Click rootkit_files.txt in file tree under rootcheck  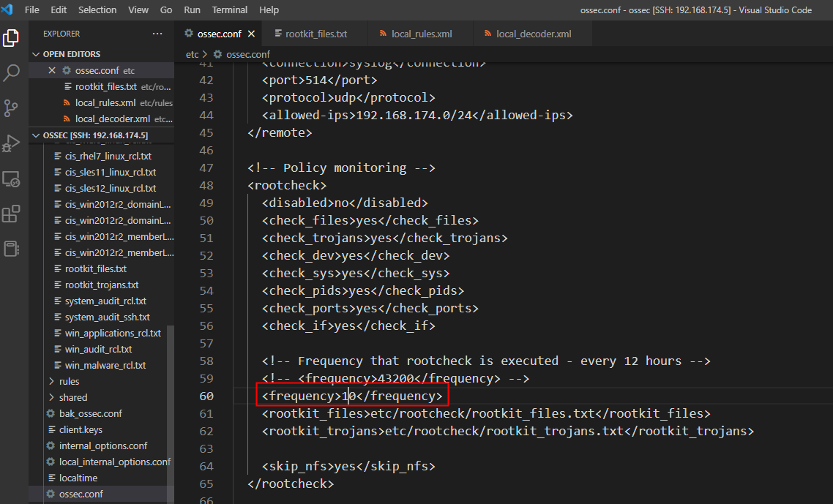click(x=96, y=268)
